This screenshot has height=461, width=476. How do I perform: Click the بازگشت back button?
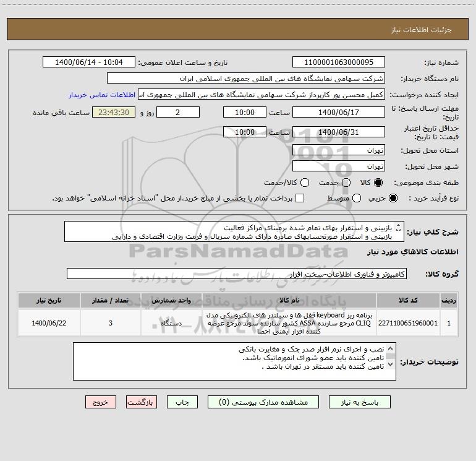[x=142, y=402]
